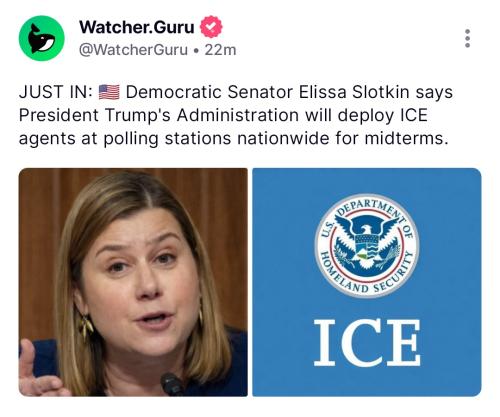Image resolution: width=500 pixels, height=417 pixels.
Task: Select the name "Elissa Slotkin" in post text
Action: [354, 92]
